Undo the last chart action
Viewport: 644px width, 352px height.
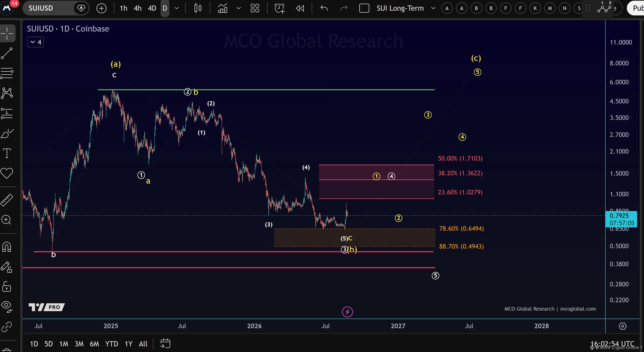(x=324, y=8)
